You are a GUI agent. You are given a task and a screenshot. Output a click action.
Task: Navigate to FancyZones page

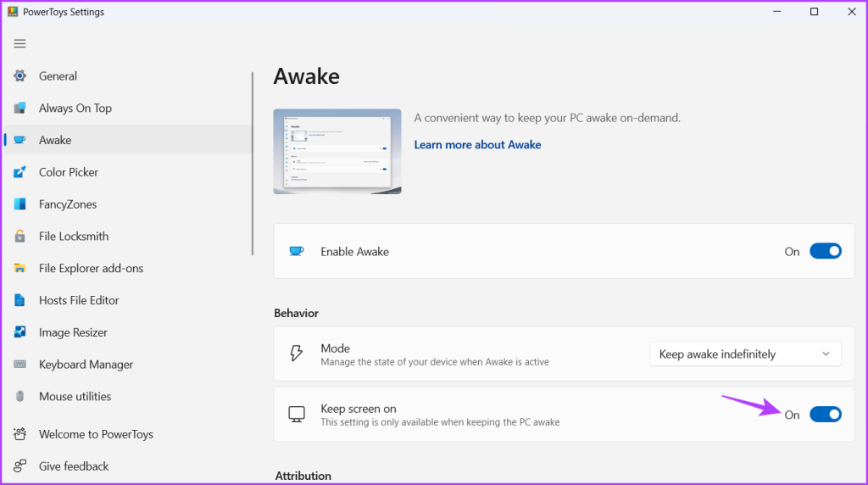coord(127,204)
